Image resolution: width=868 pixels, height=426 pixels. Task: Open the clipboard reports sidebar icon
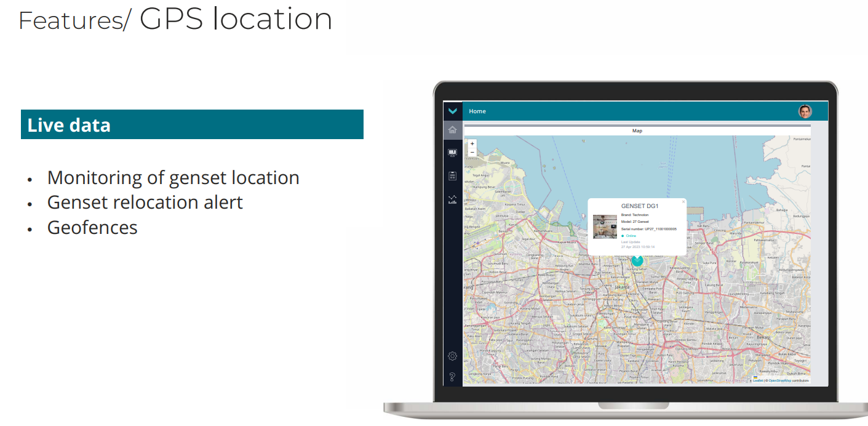(453, 176)
